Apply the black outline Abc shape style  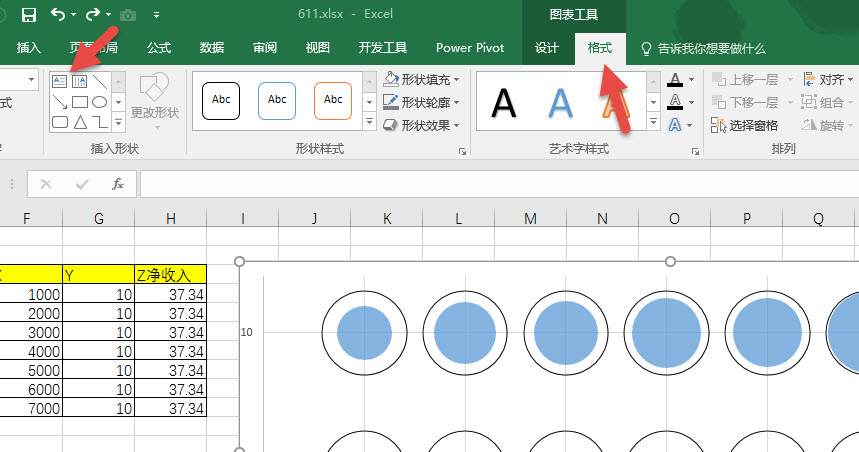point(221,101)
